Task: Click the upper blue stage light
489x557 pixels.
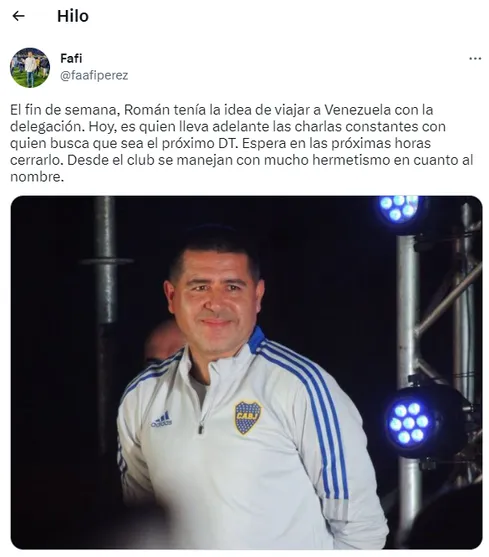Action: (400, 208)
